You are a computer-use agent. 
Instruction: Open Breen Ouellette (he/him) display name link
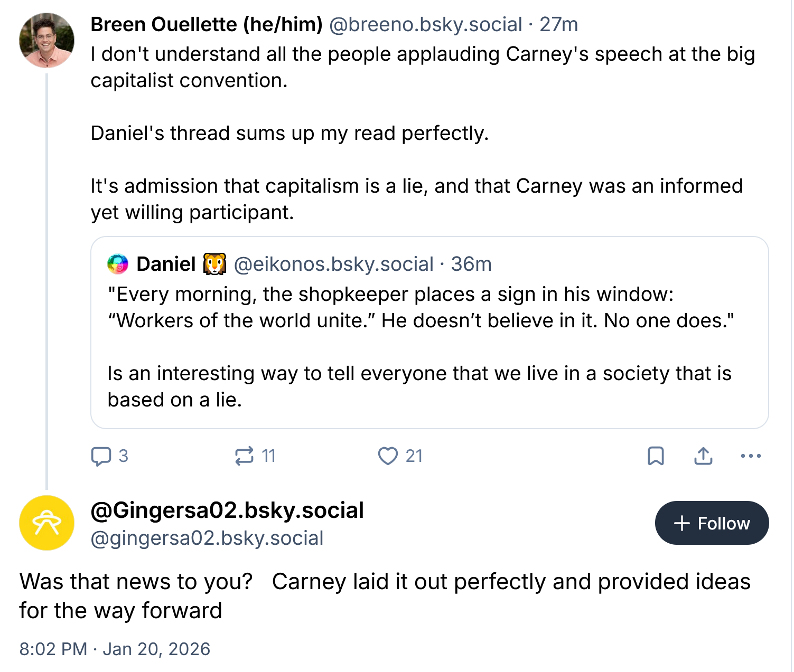[x=207, y=24]
